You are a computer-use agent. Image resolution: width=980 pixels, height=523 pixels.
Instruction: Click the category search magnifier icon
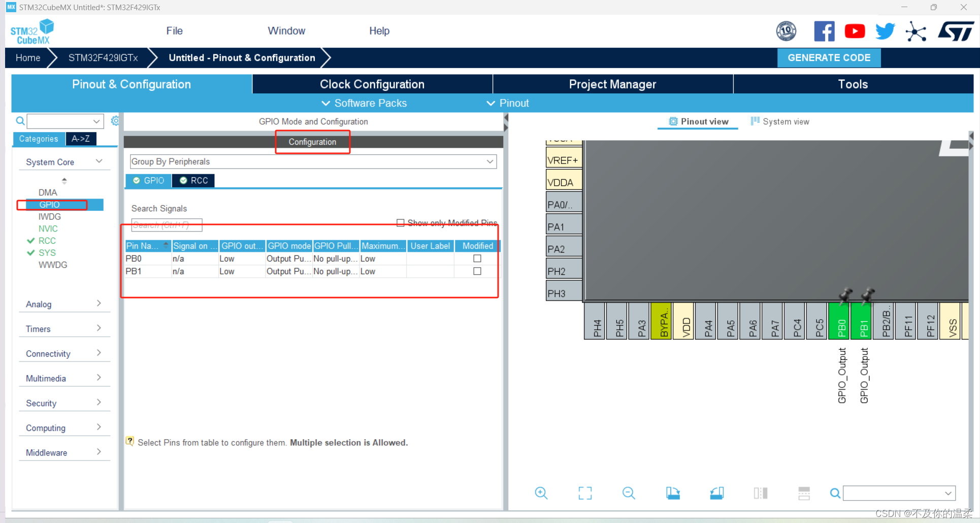(20, 121)
